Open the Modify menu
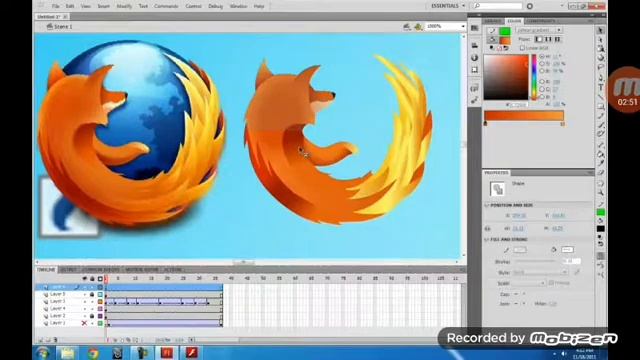Image resolution: width=640 pixels, height=360 pixels. [124, 6]
